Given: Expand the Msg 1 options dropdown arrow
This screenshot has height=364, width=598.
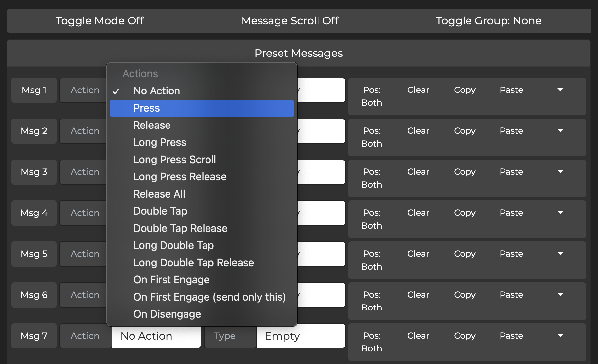Looking at the screenshot, I should 561,90.
